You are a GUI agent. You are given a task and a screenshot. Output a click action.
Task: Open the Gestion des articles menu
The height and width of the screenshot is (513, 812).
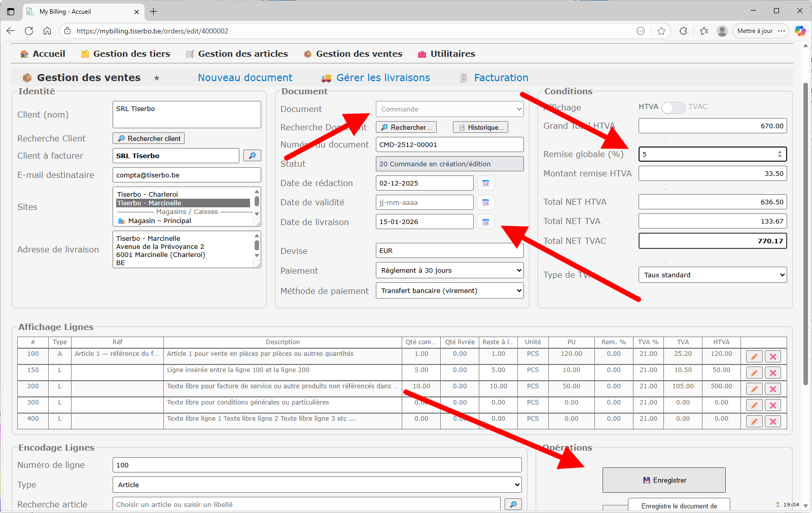[242, 54]
